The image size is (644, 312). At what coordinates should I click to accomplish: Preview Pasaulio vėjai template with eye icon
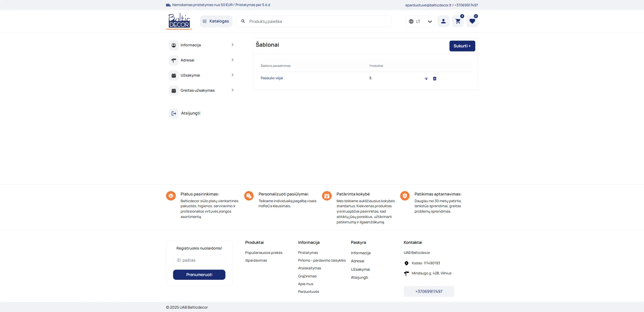coord(426,79)
